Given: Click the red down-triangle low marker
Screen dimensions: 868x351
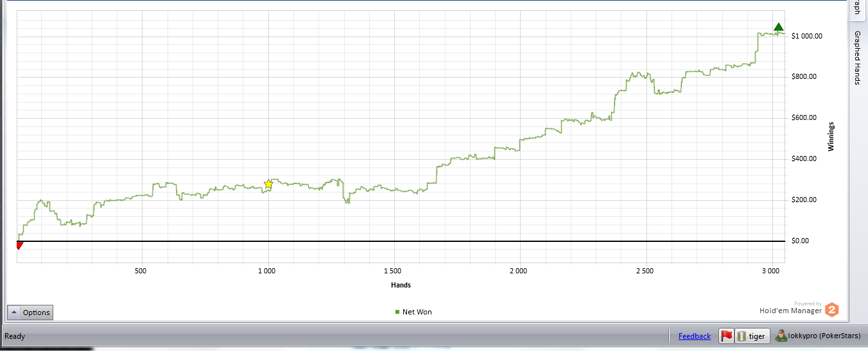Looking at the screenshot, I should [19, 245].
